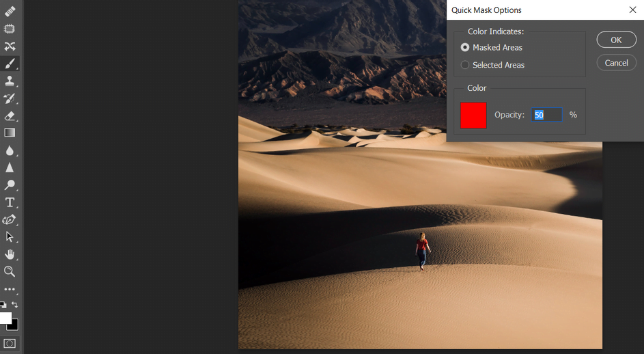Select the Hand tool
This screenshot has height=354, width=644.
click(x=10, y=254)
